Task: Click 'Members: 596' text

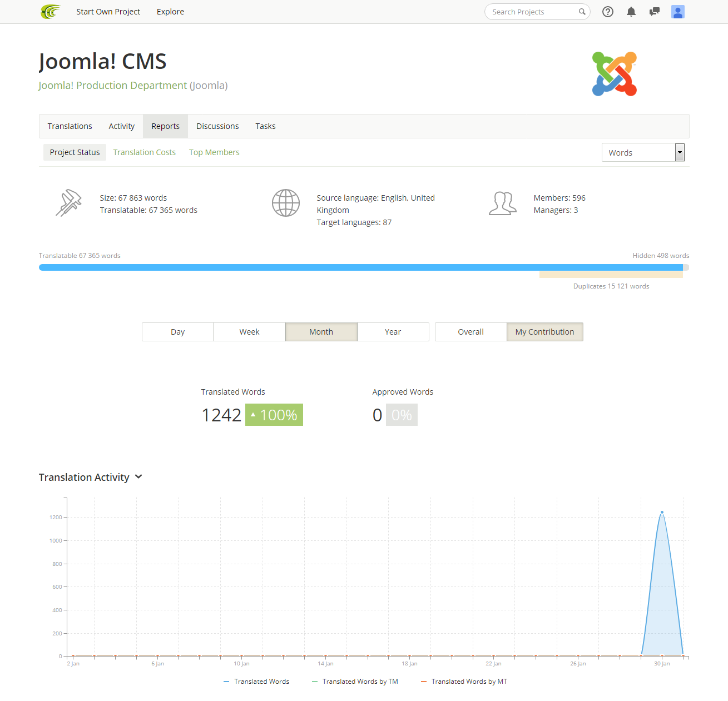Action: 559,198
